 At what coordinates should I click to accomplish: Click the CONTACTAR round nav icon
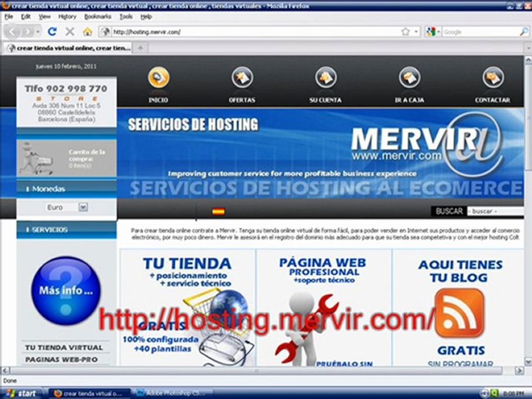pyautogui.click(x=493, y=78)
